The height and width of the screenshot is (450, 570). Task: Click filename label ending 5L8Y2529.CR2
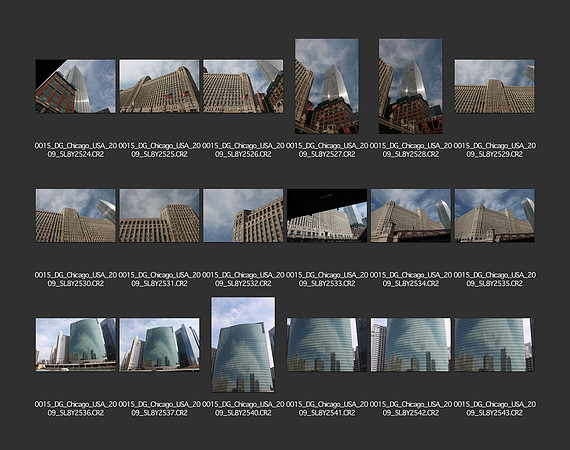click(x=494, y=150)
